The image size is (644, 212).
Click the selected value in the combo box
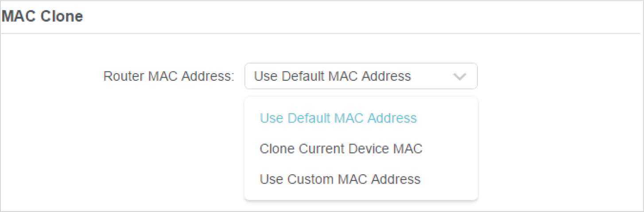point(332,76)
